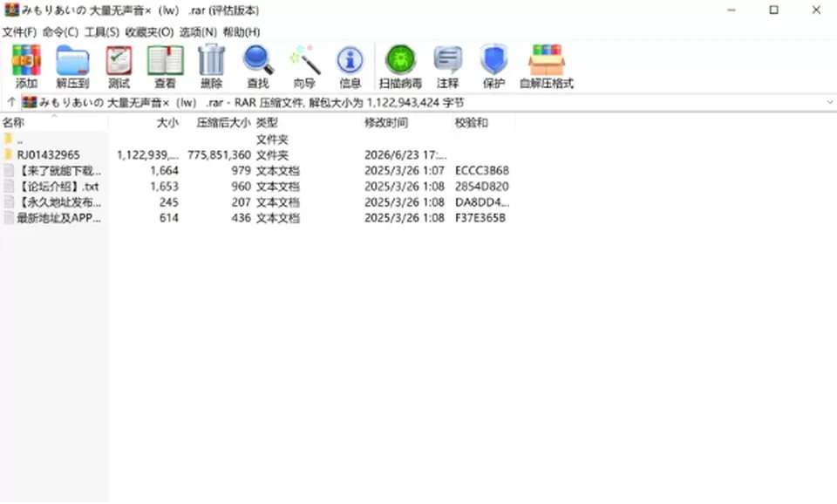Open the 工具(S) menu
Image resolution: width=837 pixels, height=504 pixels.
tap(101, 32)
